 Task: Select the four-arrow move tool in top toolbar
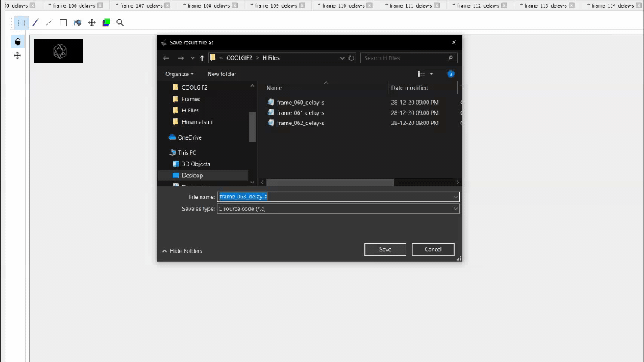pyautogui.click(x=92, y=23)
